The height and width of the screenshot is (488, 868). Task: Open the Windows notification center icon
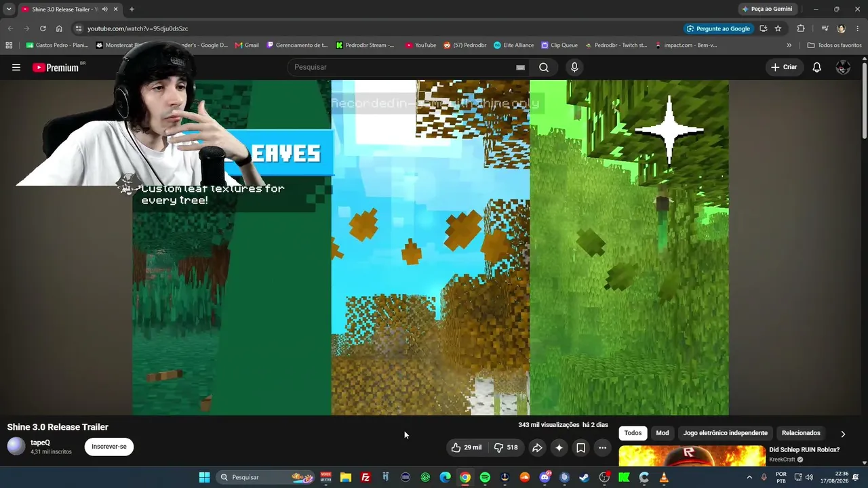(x=856, y=477)
